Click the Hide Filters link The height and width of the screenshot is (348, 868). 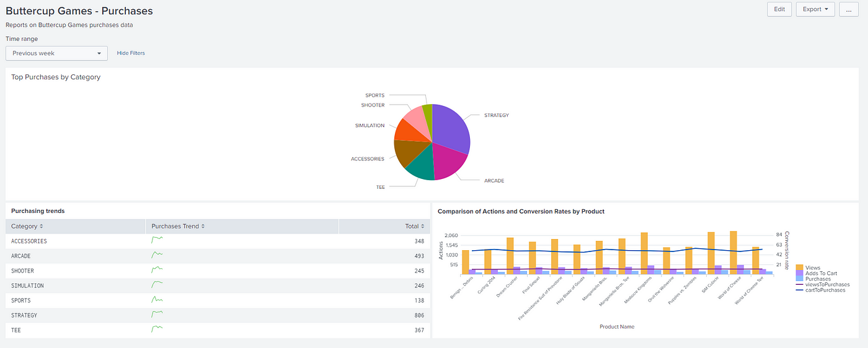click(131, 53)
